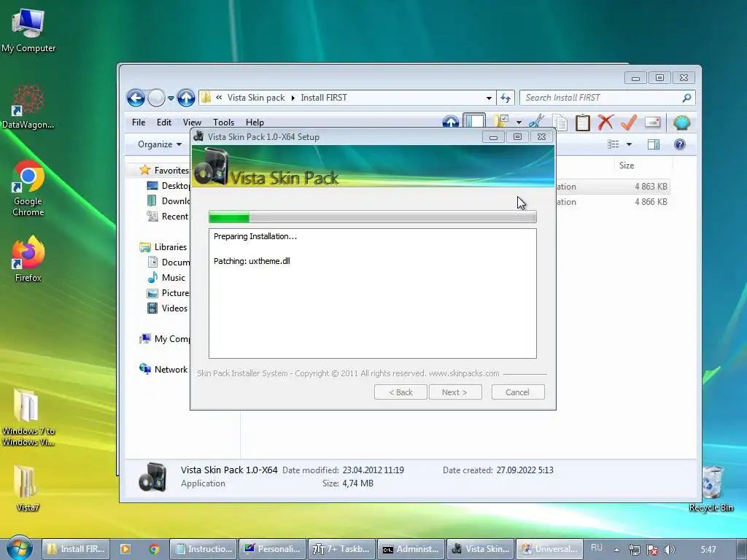This screenshot has height=560, width=747.
Task: Click the volume speaker tray icon
Action: click(x=670, y=550)
